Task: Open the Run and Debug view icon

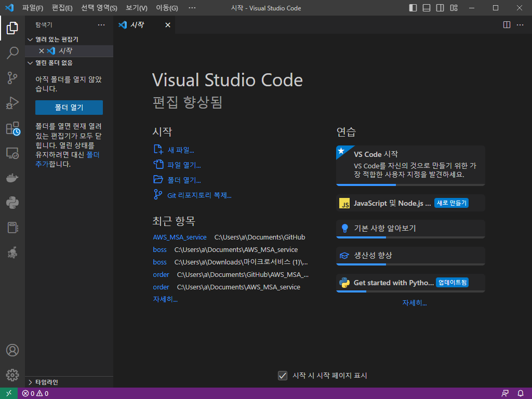Action: [12, 103]
